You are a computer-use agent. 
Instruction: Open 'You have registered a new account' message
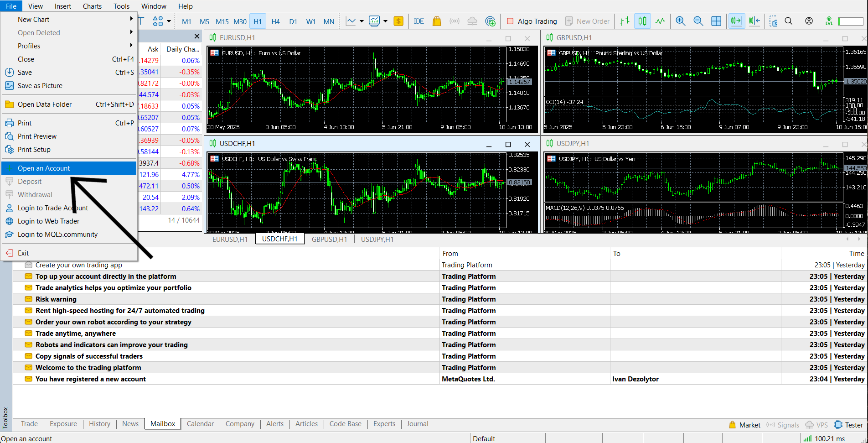[x=91, y=379]
